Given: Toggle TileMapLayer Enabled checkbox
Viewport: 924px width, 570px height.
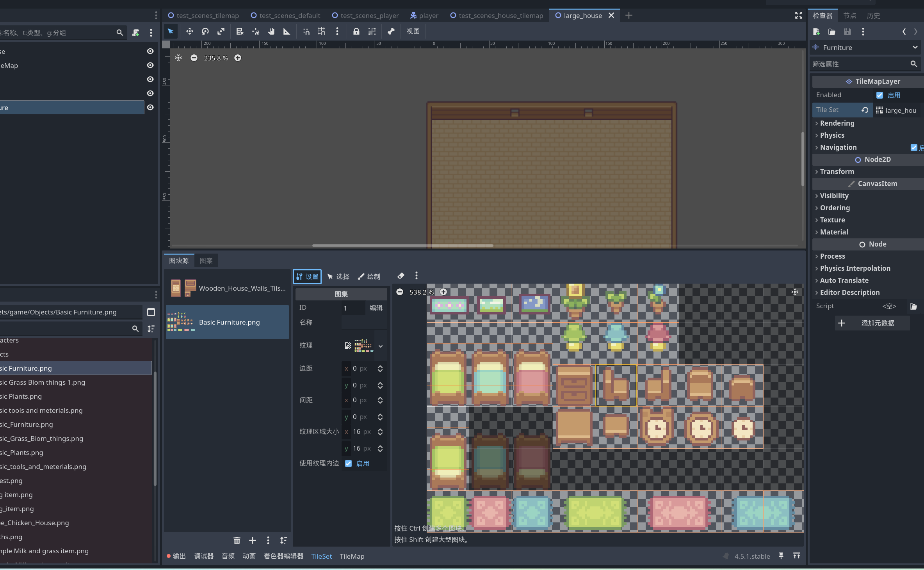Looking at the screenshot, I should [879, 95].
